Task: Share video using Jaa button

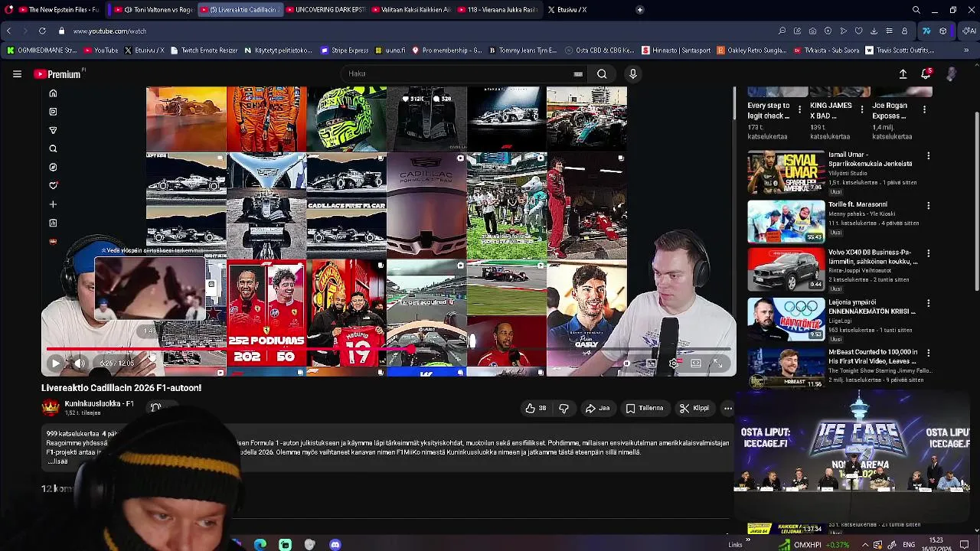Action: [598, 409]
